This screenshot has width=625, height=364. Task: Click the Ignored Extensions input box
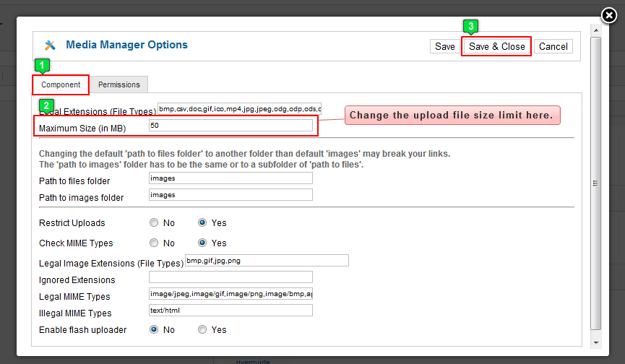coord(230,277)
